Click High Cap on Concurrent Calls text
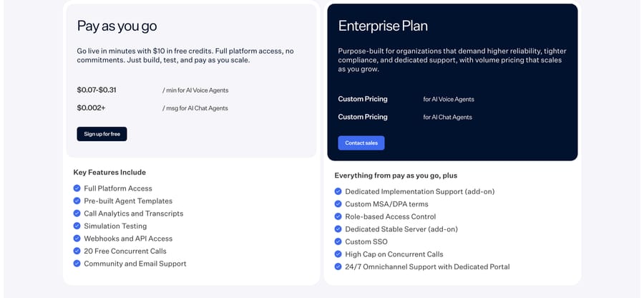 tap(394, 254)
